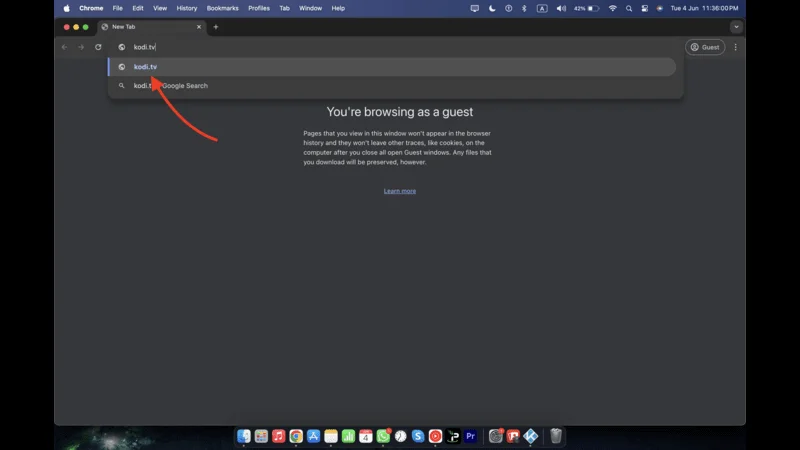Open Siri from the menu bar
Image resolution: width=800 pixels, height=450 pixels.
point(660,8)
